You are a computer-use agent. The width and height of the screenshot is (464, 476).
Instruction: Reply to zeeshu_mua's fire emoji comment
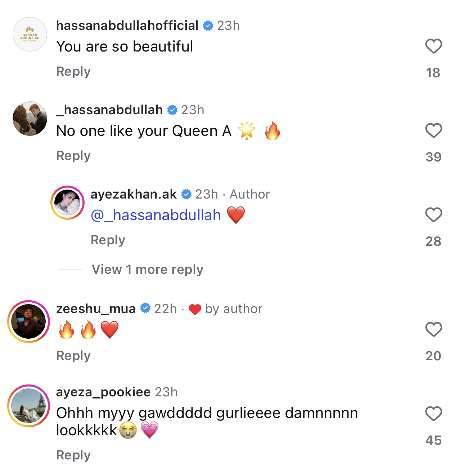click(73, 356)
